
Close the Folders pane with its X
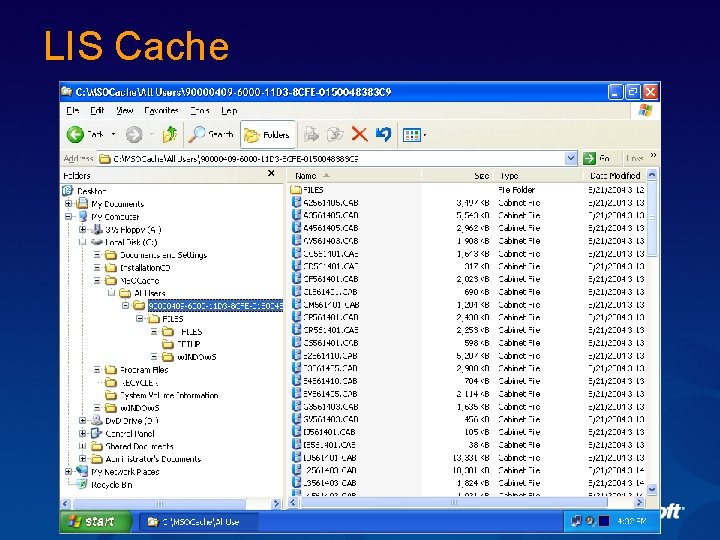(271, 173)
